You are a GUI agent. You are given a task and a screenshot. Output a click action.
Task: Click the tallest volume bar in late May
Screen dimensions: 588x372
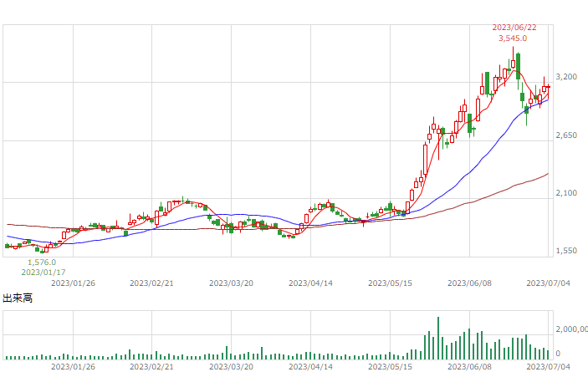point(438,339)
